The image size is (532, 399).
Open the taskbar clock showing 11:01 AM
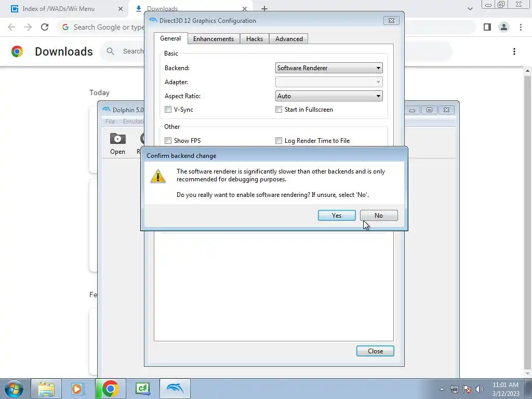(x=506, y=389)
